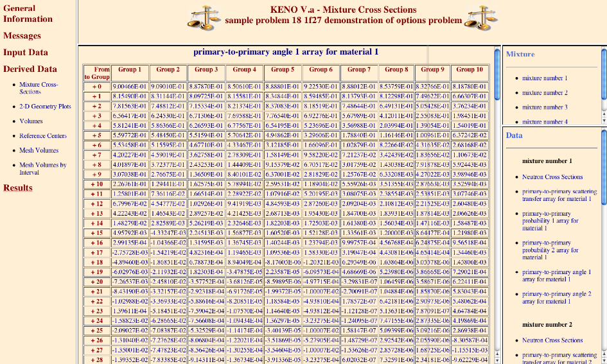607x364 pixels.
Task: Open the Input Data section
Action: 25,53
